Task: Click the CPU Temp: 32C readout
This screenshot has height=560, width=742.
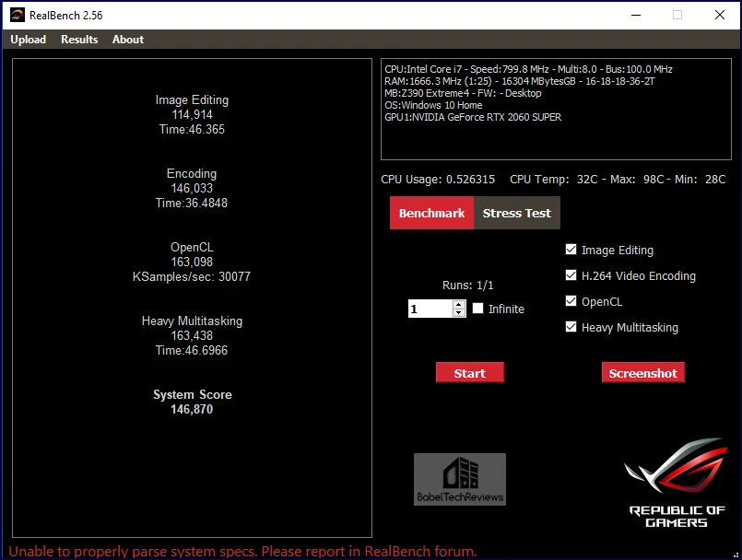Action: (x=553, y=180)
